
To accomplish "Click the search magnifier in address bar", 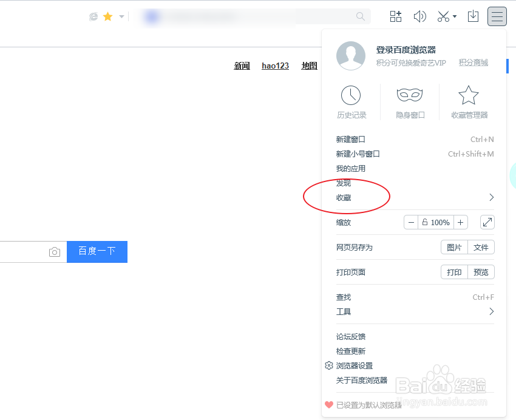I will point(361,16).
